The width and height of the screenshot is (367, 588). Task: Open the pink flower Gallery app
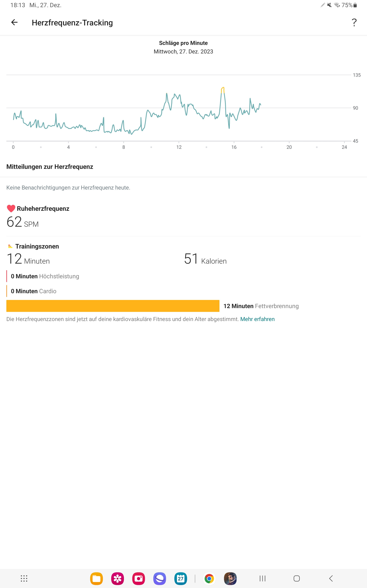(118, 579)
